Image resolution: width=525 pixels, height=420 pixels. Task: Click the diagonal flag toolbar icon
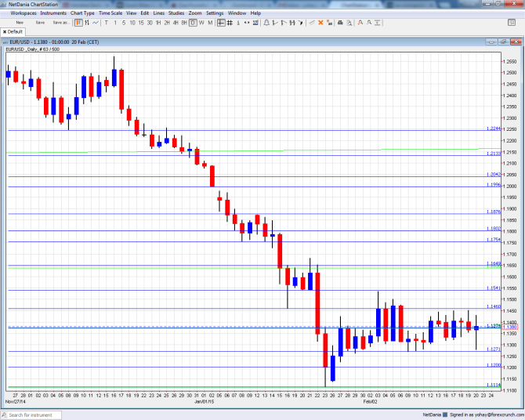284,23
